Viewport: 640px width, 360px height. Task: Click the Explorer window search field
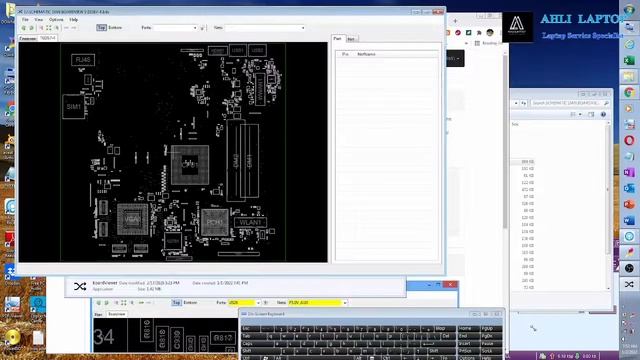pyautogui.click(x=570, y=103)
